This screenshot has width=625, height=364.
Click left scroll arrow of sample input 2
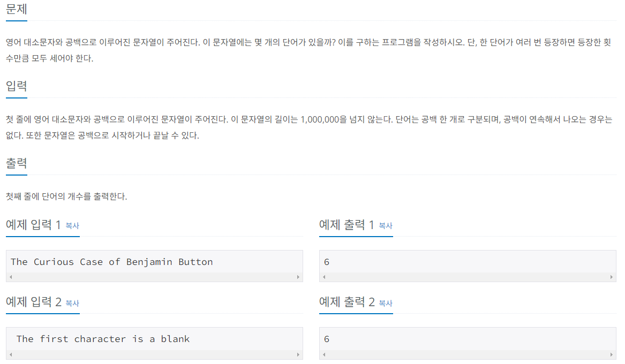[x=11, y=354]
